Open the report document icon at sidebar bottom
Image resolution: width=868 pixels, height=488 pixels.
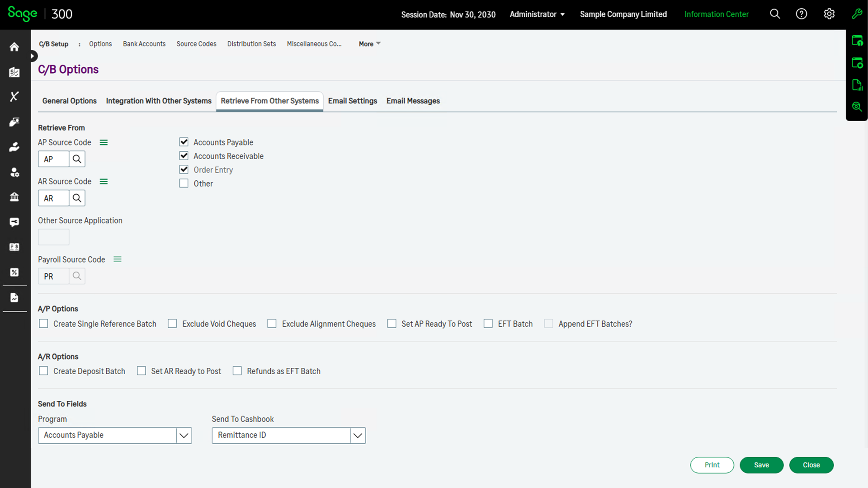14,298
